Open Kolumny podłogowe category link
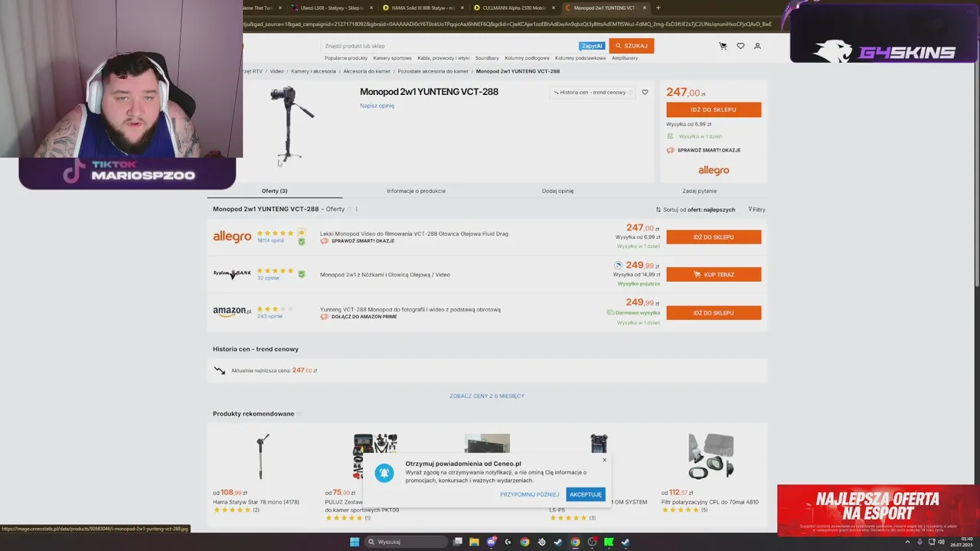The image size is (980, 551). [527, 58]
